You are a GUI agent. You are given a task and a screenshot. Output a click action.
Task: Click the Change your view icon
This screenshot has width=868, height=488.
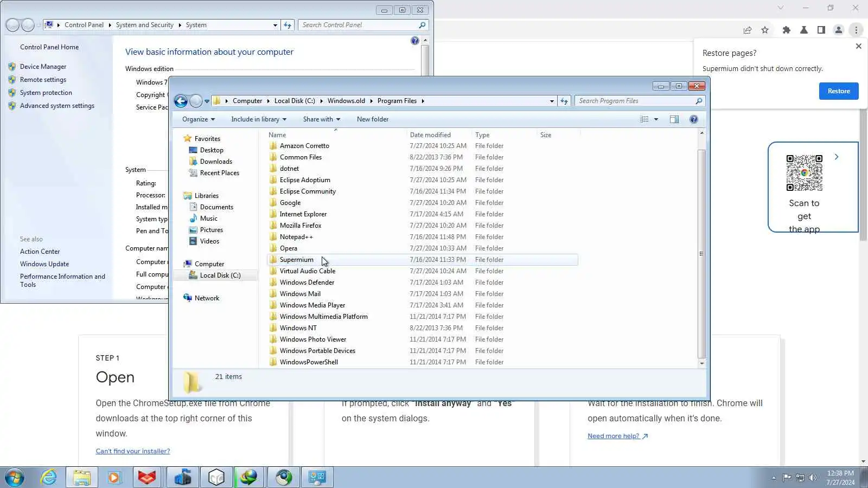click(x=644, y=119)
